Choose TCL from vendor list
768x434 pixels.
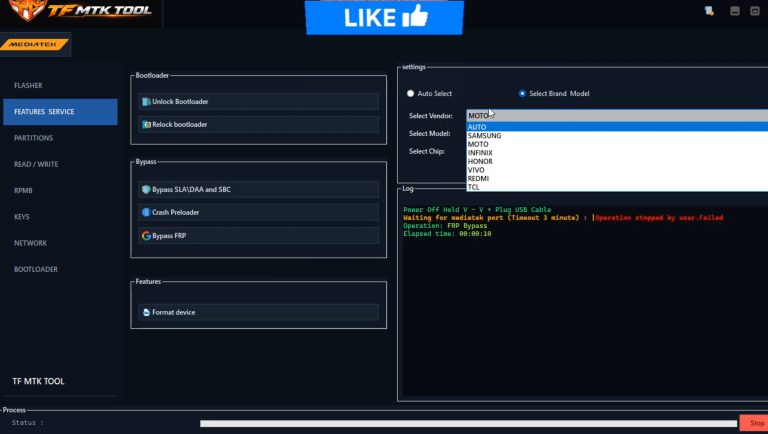(x=617, y=187)
